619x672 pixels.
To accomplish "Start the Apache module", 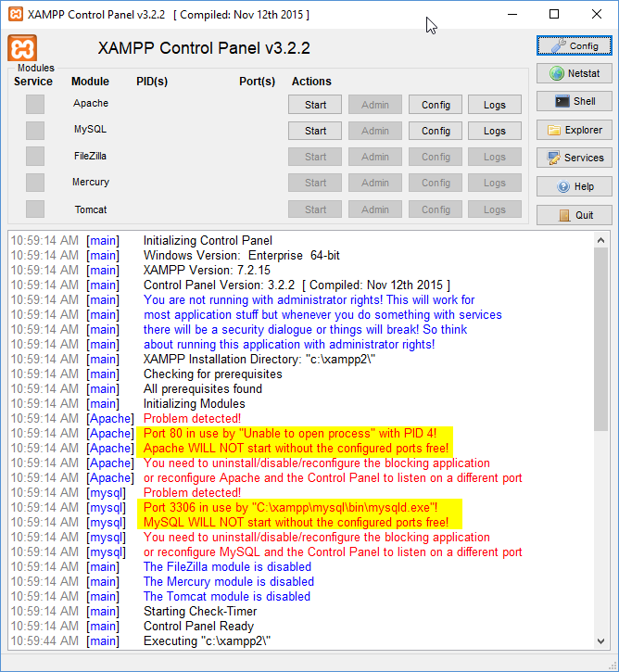I will click(x=315, y=105).
